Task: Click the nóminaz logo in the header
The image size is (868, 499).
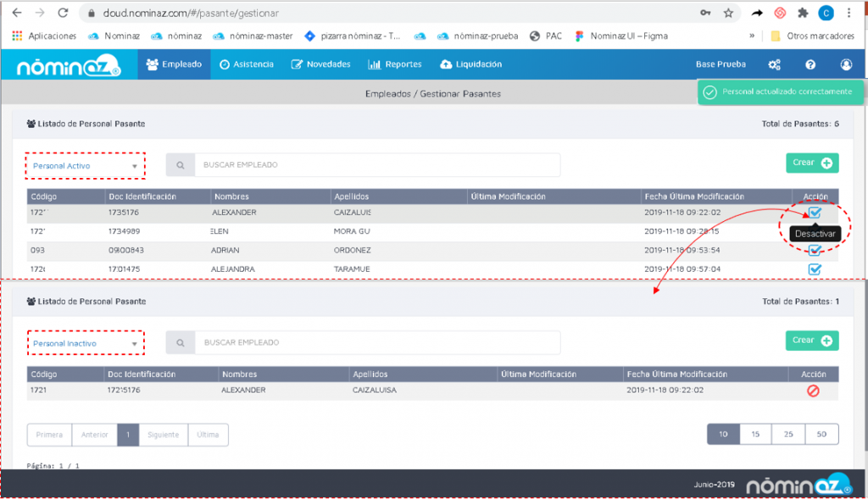Action: [69, 65]
